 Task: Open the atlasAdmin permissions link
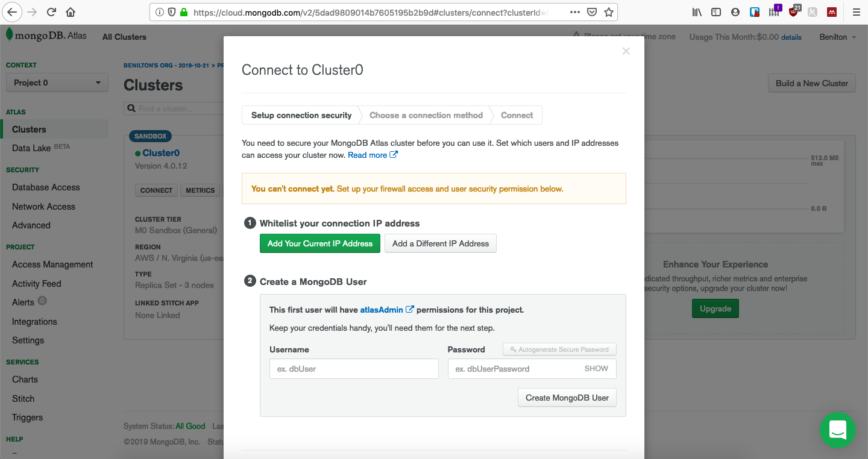pyautogui.click(x=387, y=310)
